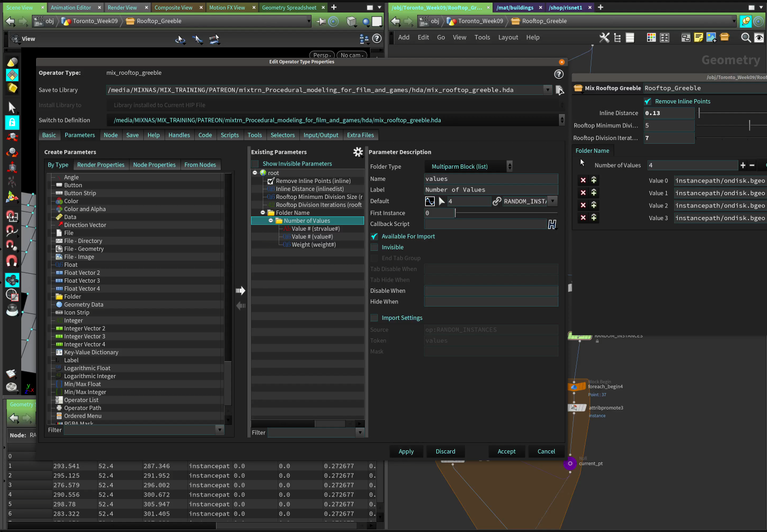Click the gear icon in Existing Parameters
This screenshot has height=532, width=767.
[x=358, y=152]
